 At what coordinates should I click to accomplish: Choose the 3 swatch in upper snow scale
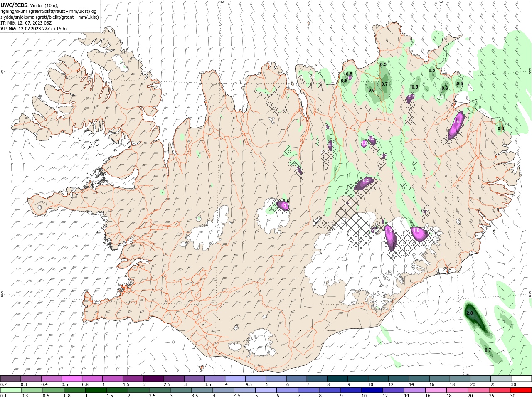pos(194,379)
